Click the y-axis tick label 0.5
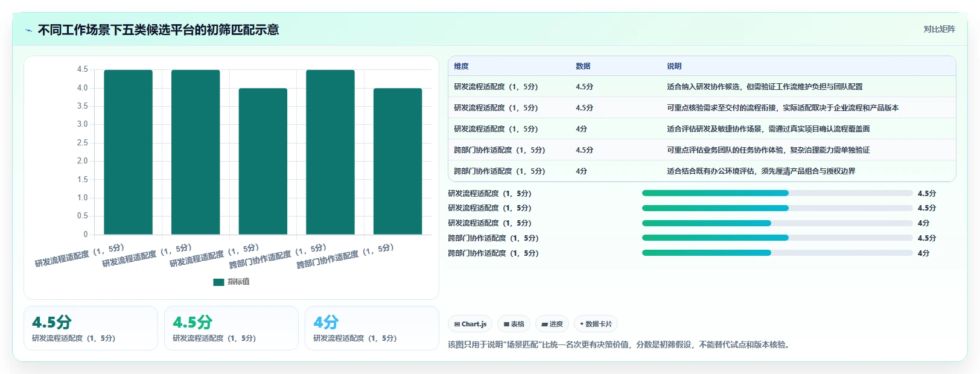The height and width of the screenshot is (374, 980). pyautogui.click(x=82, y=216)
